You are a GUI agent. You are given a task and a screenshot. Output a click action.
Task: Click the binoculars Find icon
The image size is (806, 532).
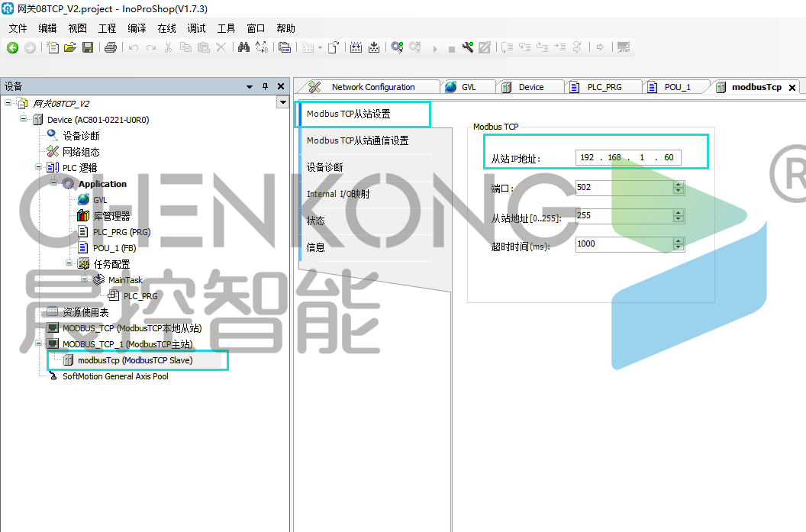click(243, 47)
